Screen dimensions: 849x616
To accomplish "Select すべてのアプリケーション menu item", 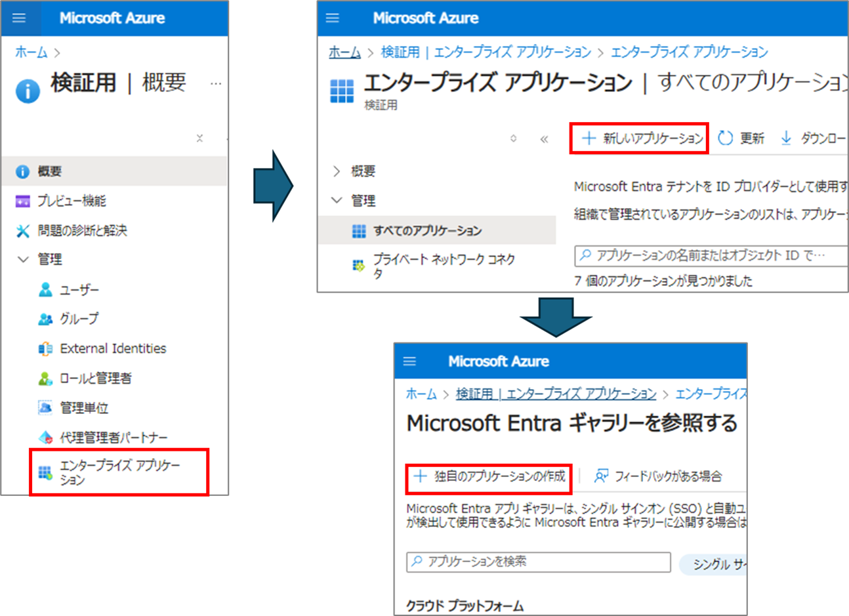I will 437,231.
